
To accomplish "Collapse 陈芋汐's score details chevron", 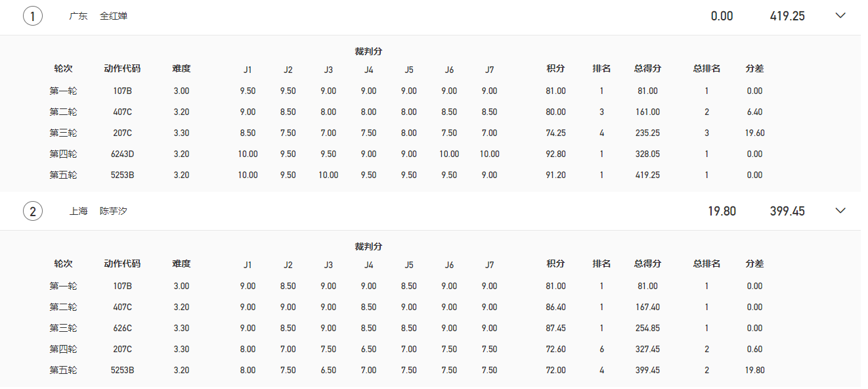I will click(x=840, y=211).
